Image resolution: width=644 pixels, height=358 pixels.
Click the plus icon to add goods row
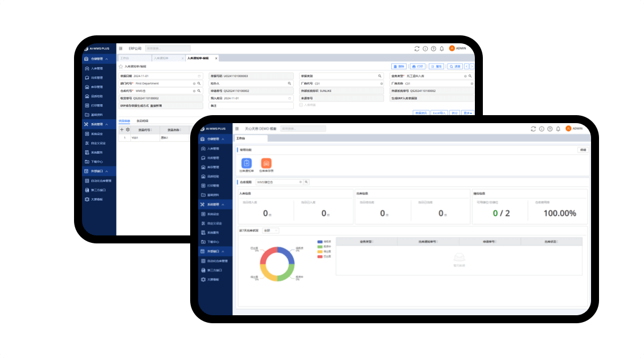pos(121,129)
